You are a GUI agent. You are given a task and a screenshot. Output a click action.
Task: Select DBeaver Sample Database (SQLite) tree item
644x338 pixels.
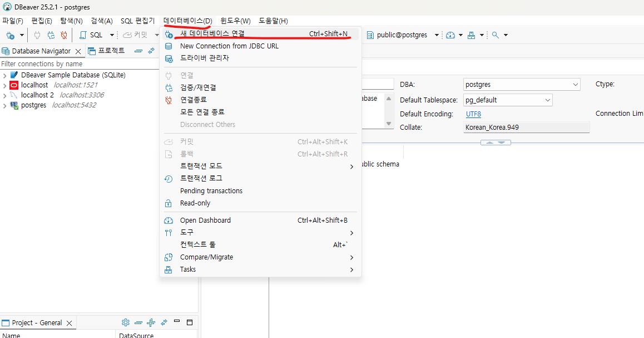coord(73,75)
